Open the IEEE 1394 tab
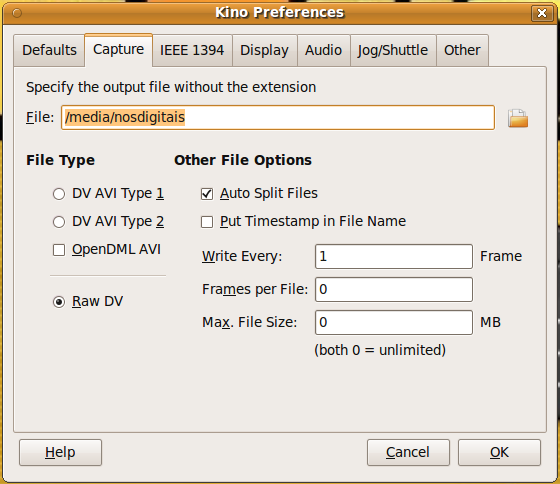The height and width of the screenshot is (484, 560). [x=192, y=50]
